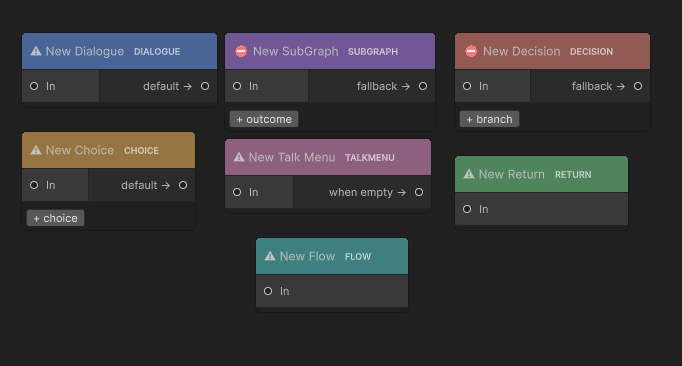The width and height of the screenshot is (682, 366).
Task: Add an outcome to the SubGraph node
Action: click(x=264, y=119)
